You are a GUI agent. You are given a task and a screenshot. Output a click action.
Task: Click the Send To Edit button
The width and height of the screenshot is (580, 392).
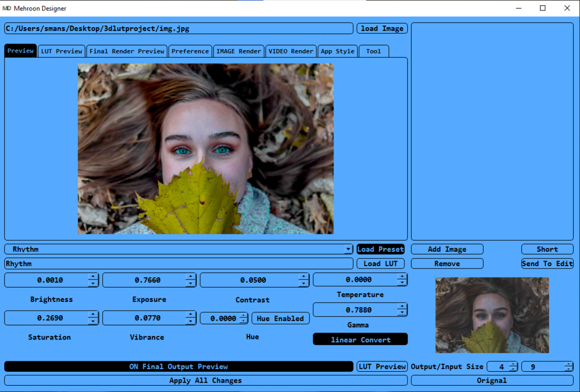[x=547, y=264]
